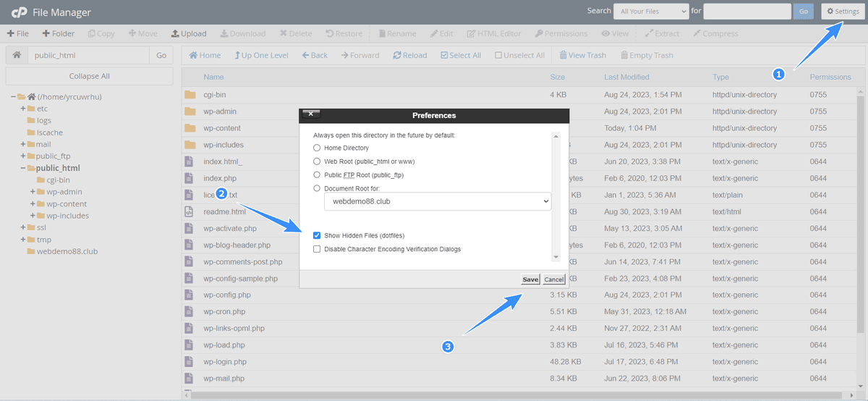
Task: Click Restore in the toolbar
Action: 344,33
